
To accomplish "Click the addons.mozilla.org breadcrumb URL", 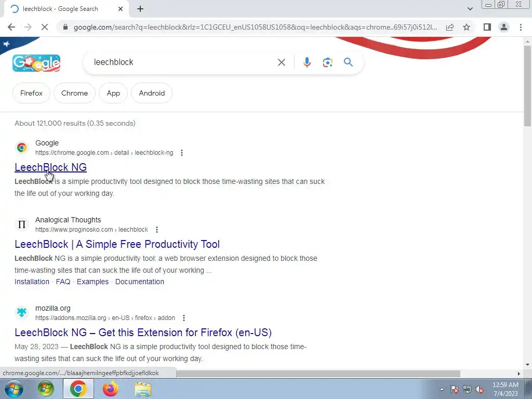I will 105,318.
